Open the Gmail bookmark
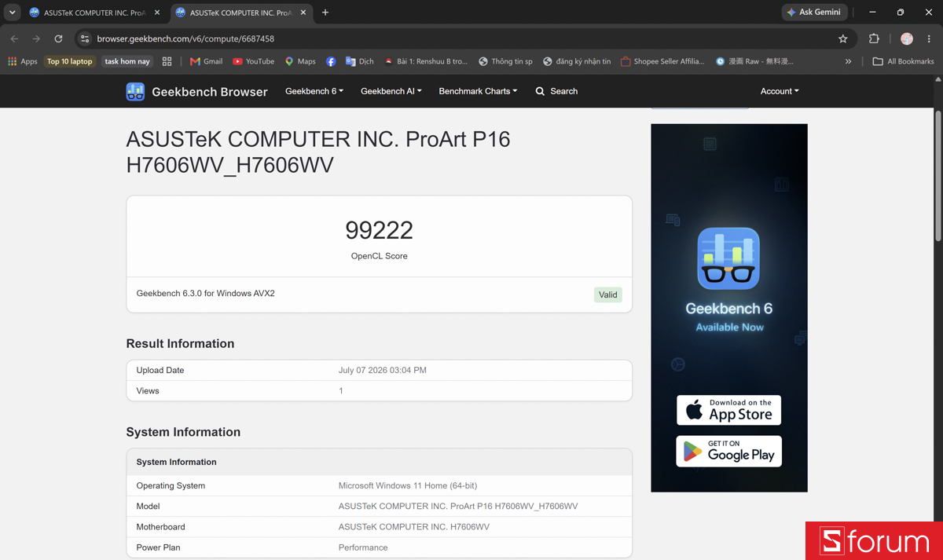943x560 pixels. (x=206, y=61)
